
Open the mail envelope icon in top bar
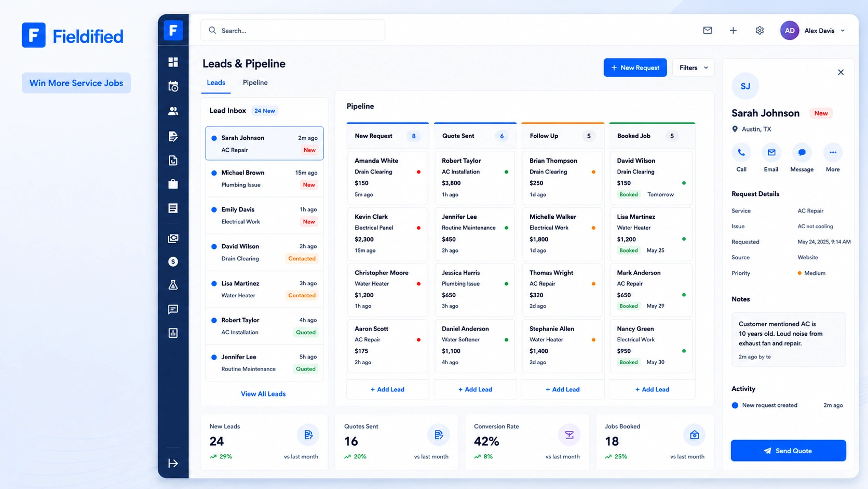708,30
